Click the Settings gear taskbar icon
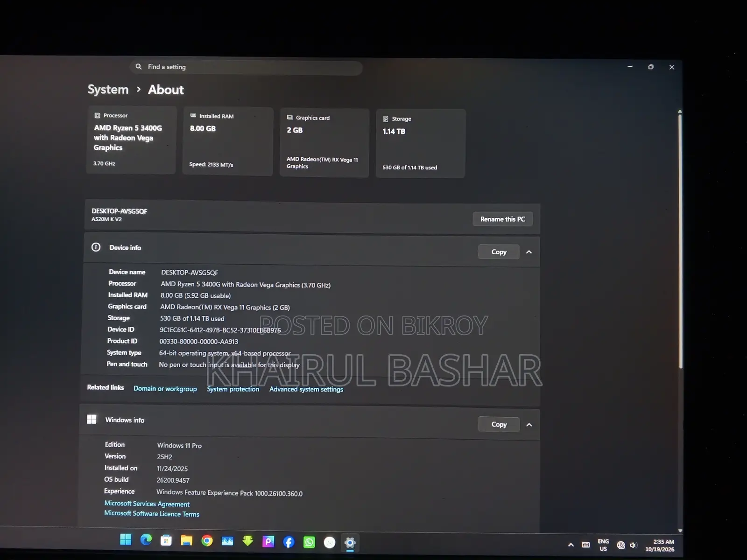Image resolution: width=747 pixels, height=560 pixels. click(350, 543)
